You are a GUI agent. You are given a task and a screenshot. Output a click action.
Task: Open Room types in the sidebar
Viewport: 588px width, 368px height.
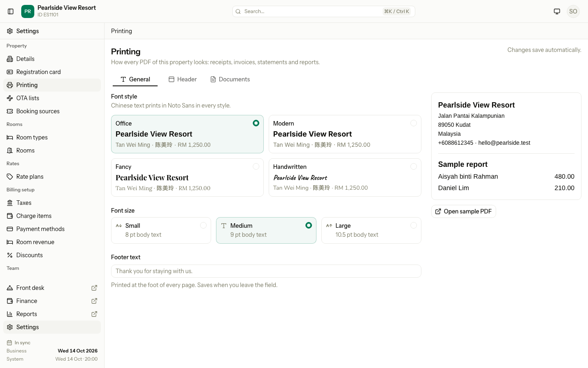point(52,137)
